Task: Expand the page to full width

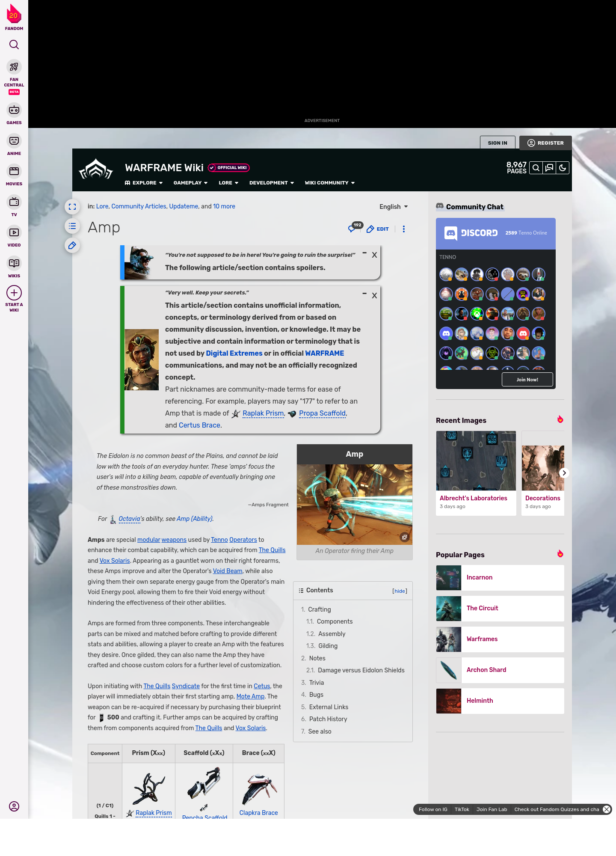Action: [x=72, y=207]
